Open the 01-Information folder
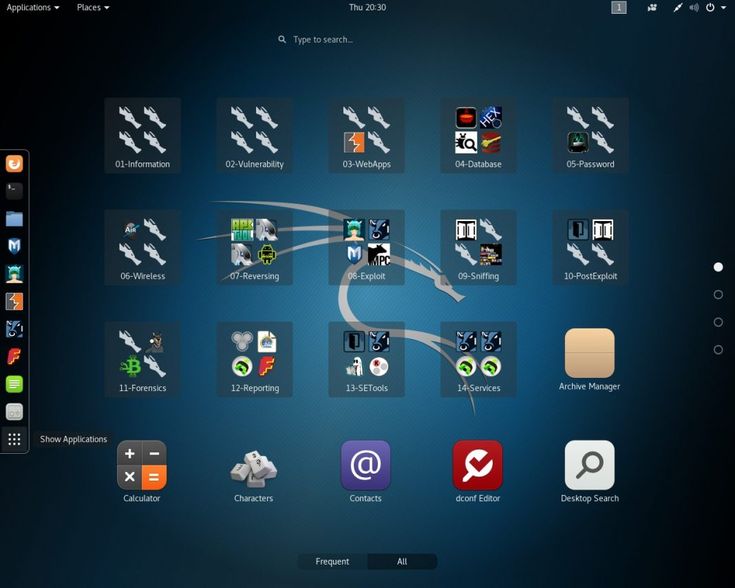The height and width of the screenshot is (588, 735). point(142,136)
